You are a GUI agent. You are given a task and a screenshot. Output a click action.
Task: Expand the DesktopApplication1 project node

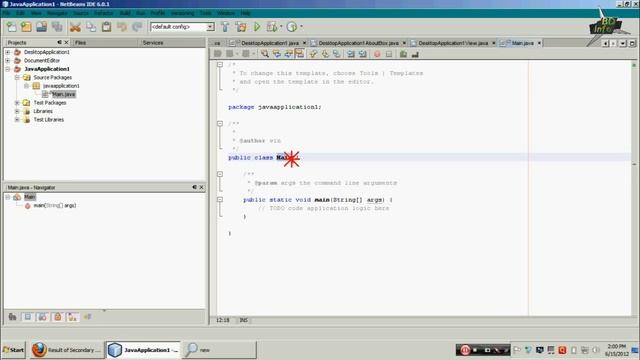tap(8, 52)
